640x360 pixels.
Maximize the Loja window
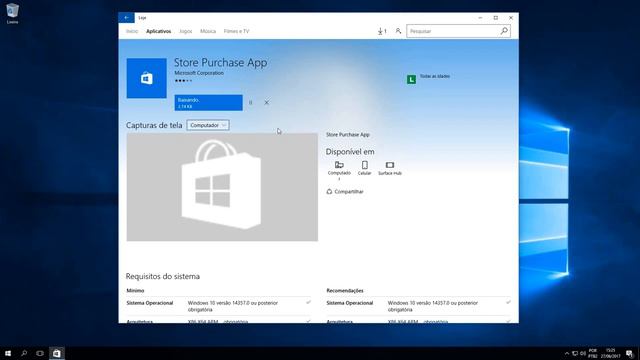pos(496,18)
